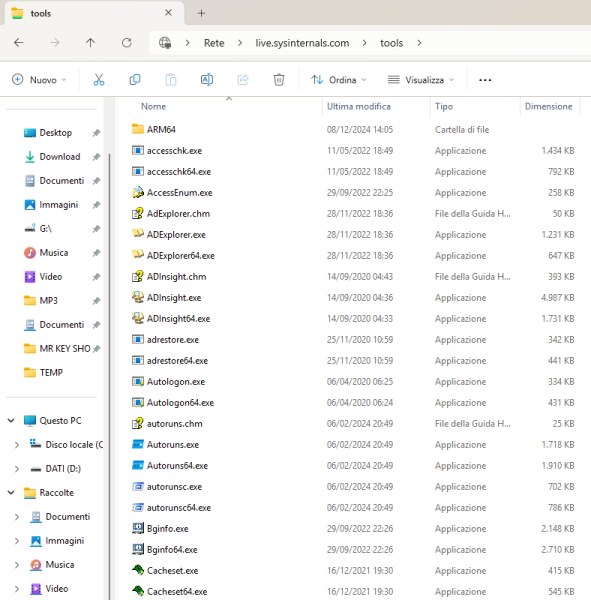Click the AccessEnum.exe file icon
The image size is (591, 600).
point(138,192)
